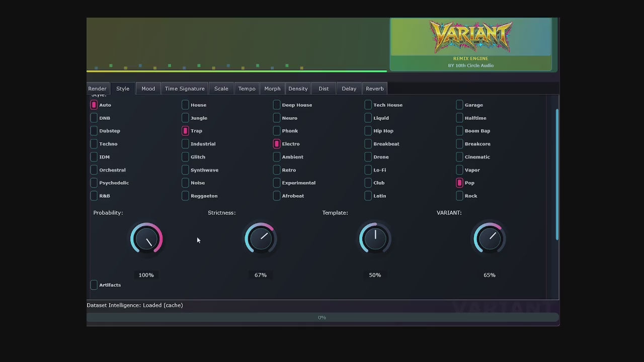Tick the Latin checkbox

368,196
